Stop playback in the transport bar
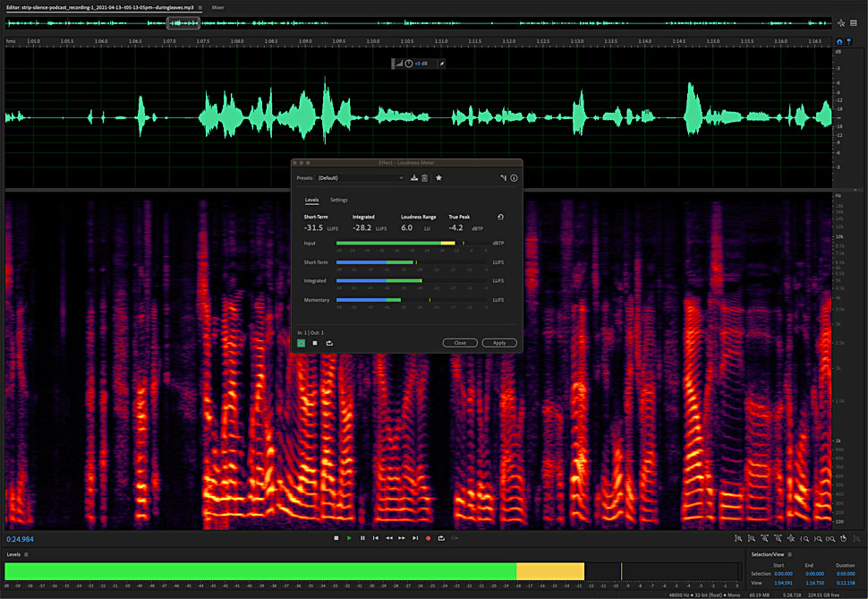Image resolution: width=868 pixels, height=599 pixels. 336,538
